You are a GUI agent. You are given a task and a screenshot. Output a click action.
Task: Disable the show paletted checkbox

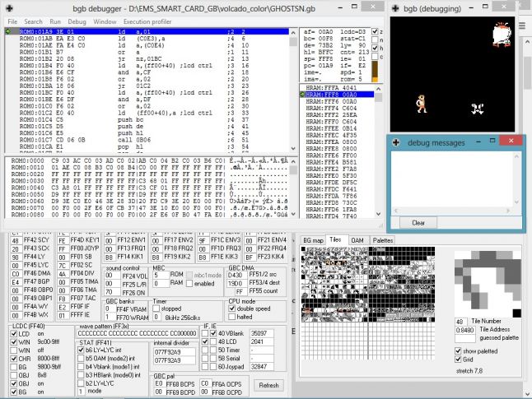point(457,351)
